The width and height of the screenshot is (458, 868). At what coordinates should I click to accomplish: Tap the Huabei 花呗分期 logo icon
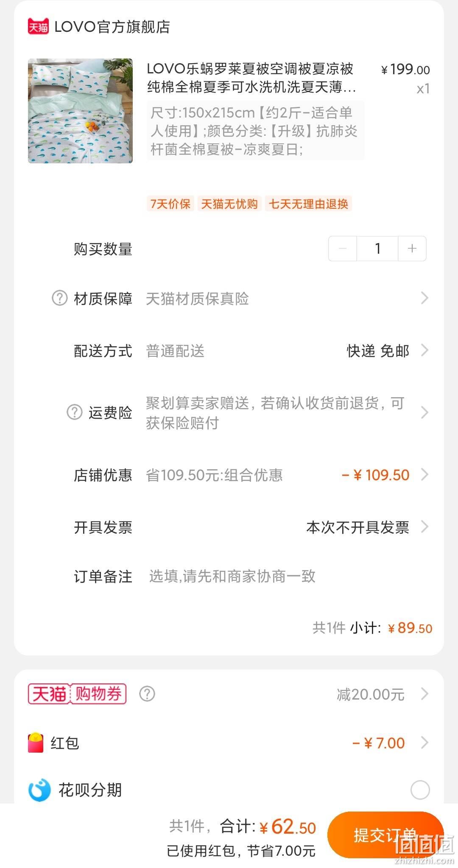(x=39, y=790)
